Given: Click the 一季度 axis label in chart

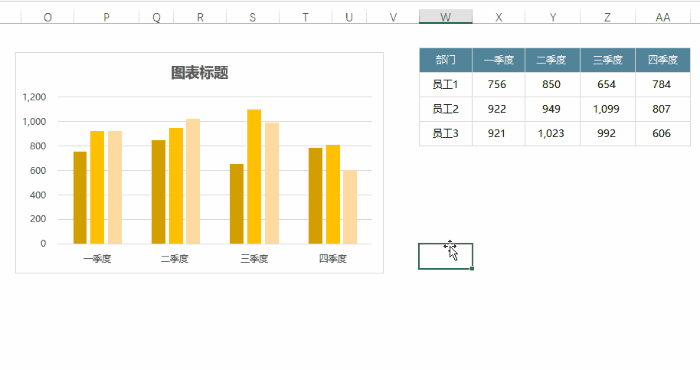Looking at the screenshot, I should coord(97,259).
